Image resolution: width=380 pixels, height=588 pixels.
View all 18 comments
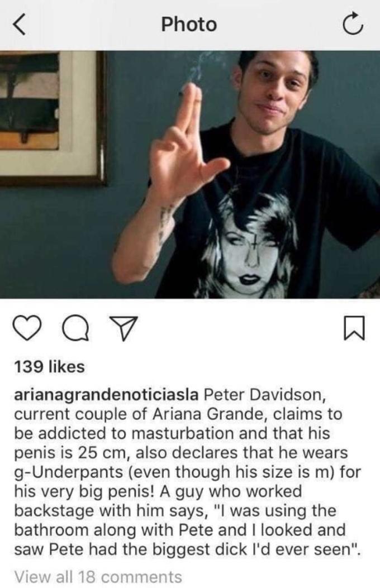point(98,577)
